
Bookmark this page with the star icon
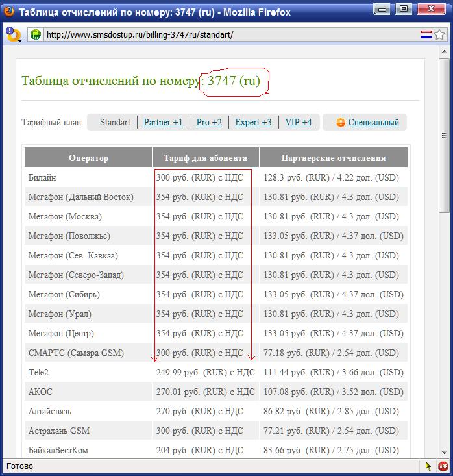point(439,34)
